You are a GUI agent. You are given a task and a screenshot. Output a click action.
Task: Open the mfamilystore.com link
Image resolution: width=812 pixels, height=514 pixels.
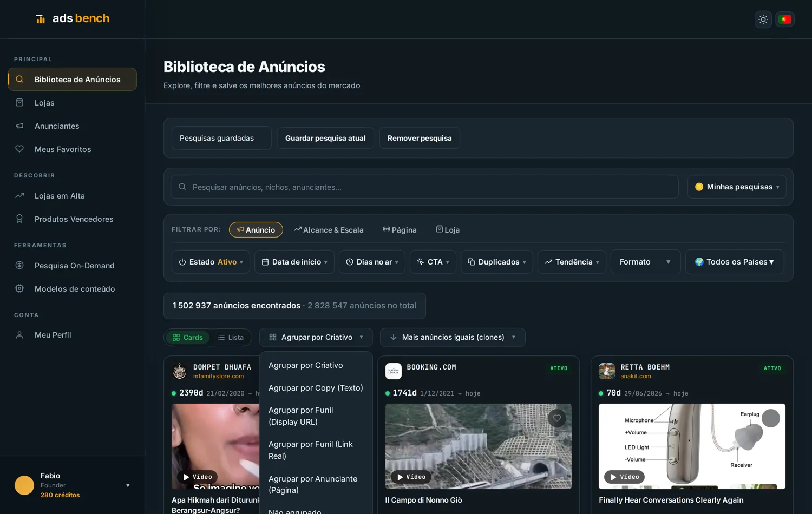218,377
